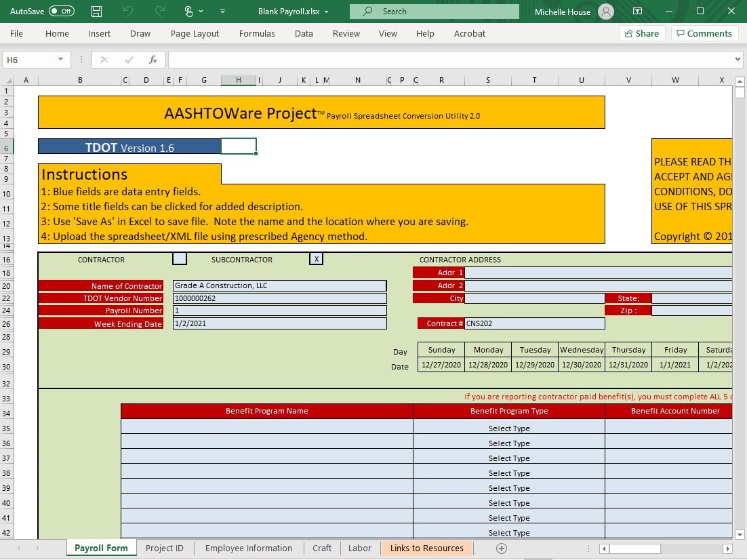Click the next sheet navigation arrow
The width and height of the screenshot is (747, 560).
click(37, 548)
